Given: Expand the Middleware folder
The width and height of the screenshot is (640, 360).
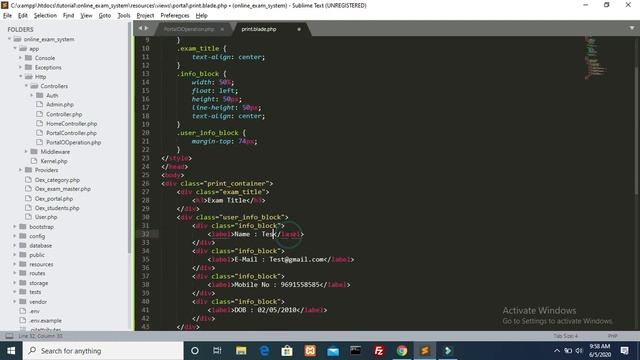Looking at the screenshot, I should tap(26, 152).
